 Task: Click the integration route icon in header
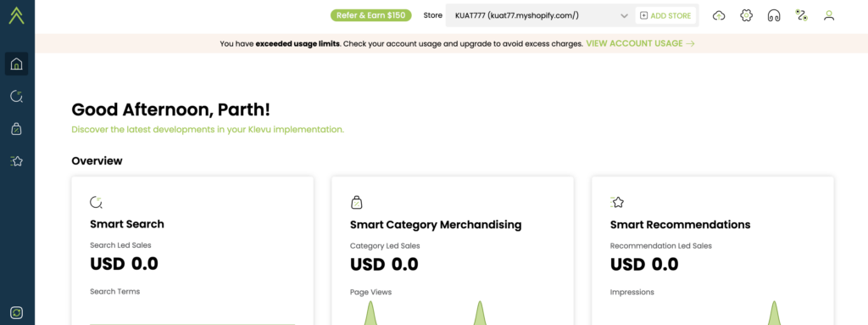[801, 15]
